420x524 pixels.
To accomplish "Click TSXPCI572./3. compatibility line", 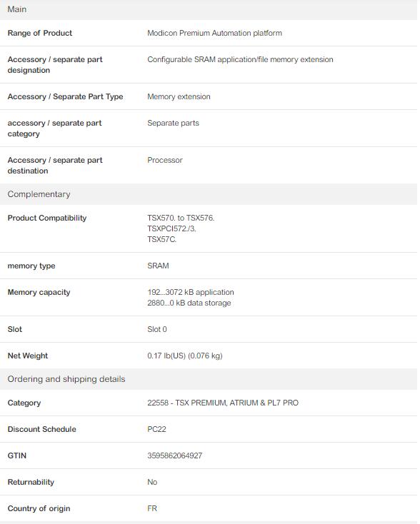I will [171, 228].
